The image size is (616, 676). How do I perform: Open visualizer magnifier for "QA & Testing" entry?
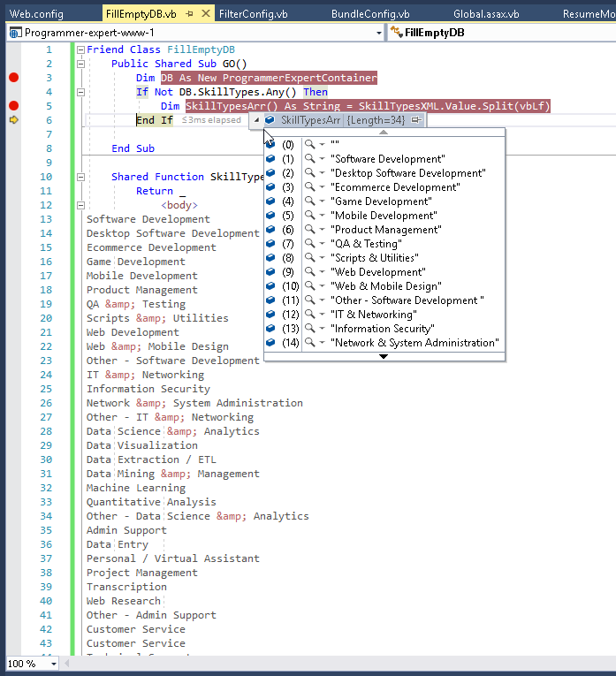[309, 243]
